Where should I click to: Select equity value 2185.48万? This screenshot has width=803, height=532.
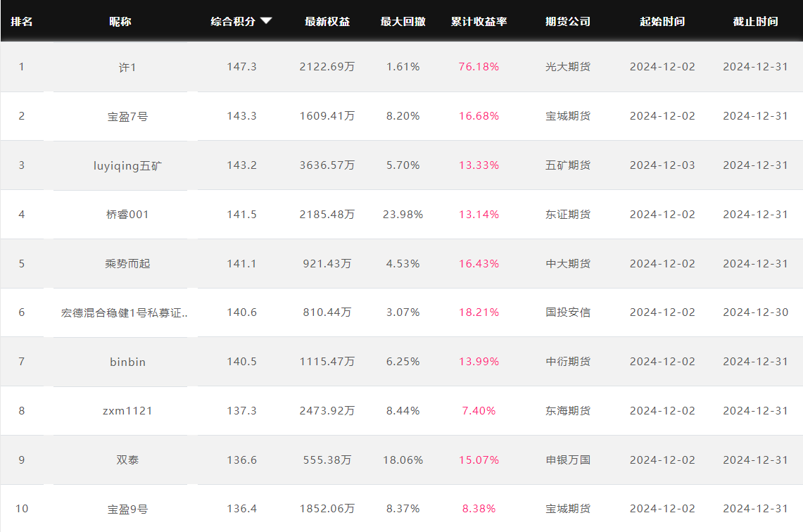[327, 214]
